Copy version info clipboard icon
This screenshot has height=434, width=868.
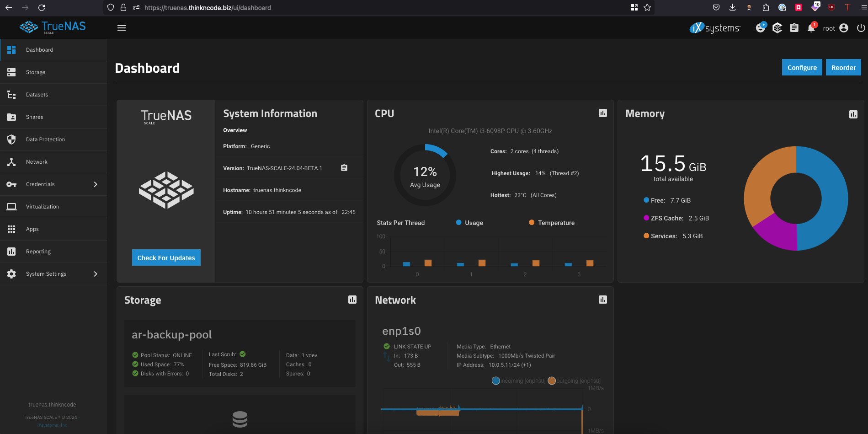click(x=344, y=168)
